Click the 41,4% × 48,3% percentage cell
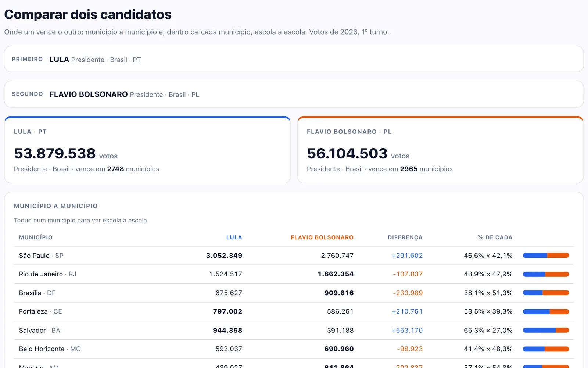Screen dimensions: 588x368 pyautogui.click(x=488, y=349)
